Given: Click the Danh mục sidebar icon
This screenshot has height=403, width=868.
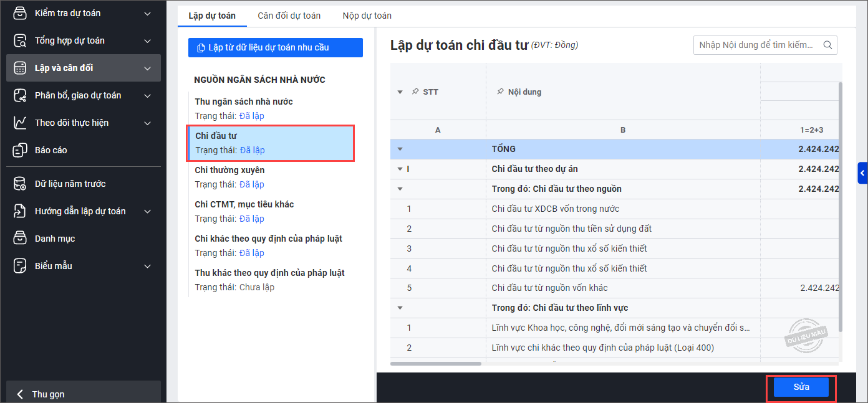Looking at the screenshot, I should [x=20, y=239].
